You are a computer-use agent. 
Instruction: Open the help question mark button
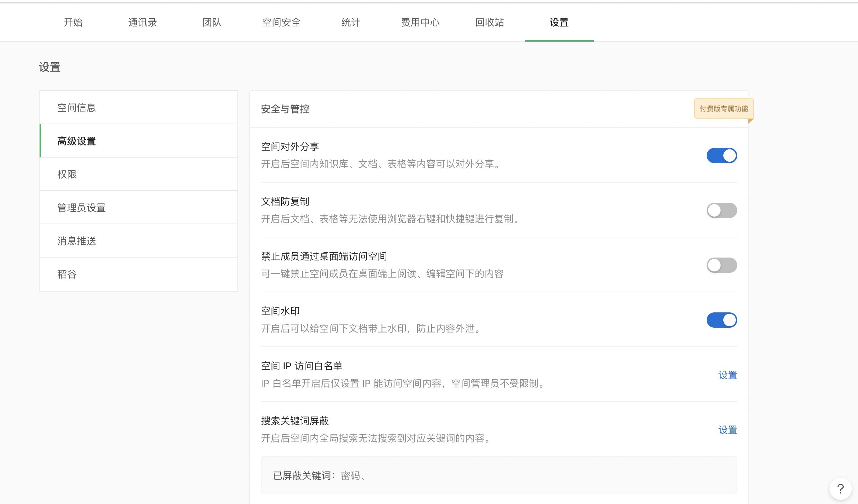(840, 489)
